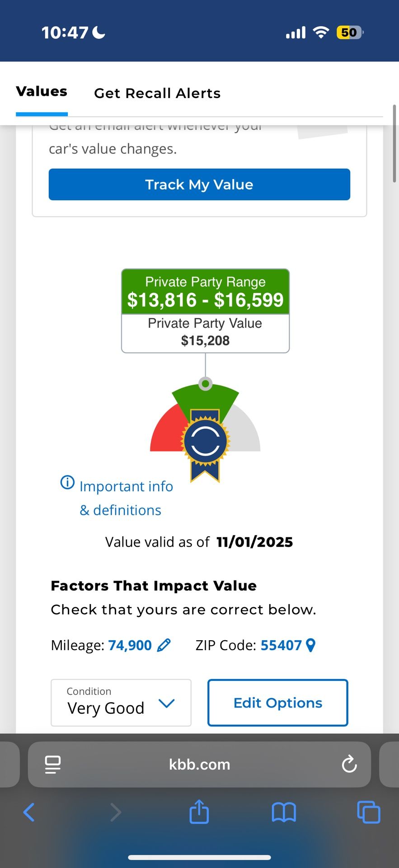Image resolution: width=399 pixels, height=868 pixels.
Task: Open Safari bookmarks book icon
Action: (283, 812)
